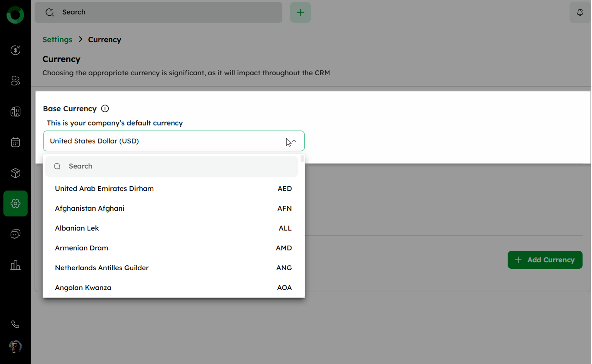
Task: Click the dropdown list scrollbar thumb
Action: click(302, 159)
